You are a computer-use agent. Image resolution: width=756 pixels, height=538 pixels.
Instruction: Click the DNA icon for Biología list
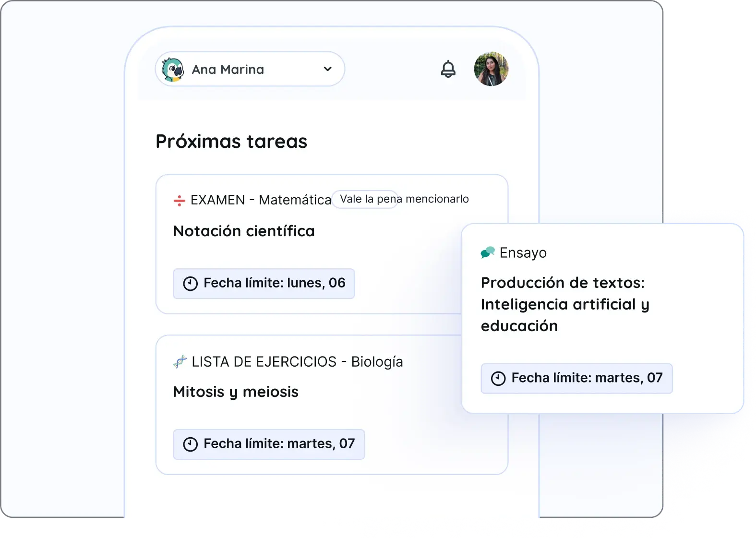pyautogui.click(x=180, y=362)
